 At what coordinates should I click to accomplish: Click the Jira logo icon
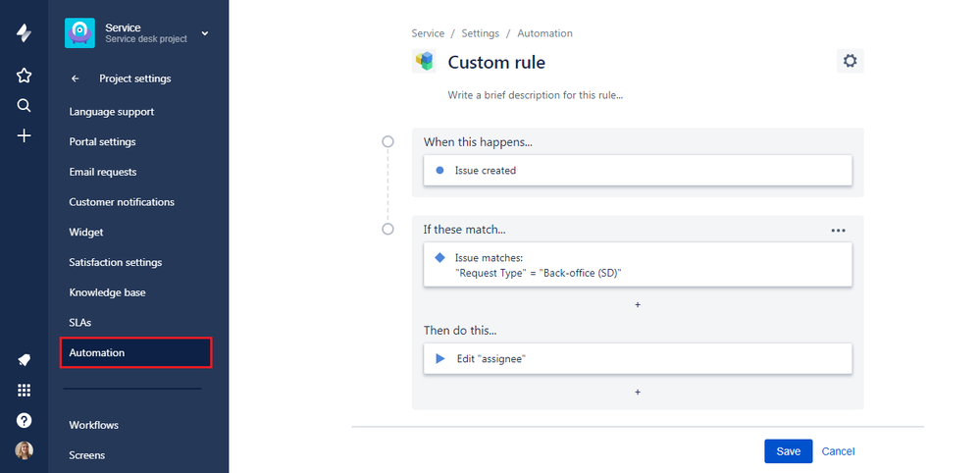[25, 33]
